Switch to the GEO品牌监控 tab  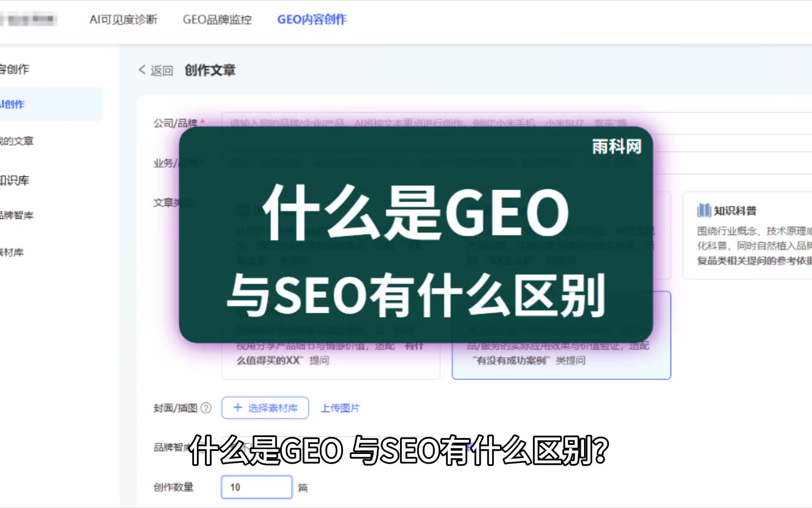coord(217,20)
